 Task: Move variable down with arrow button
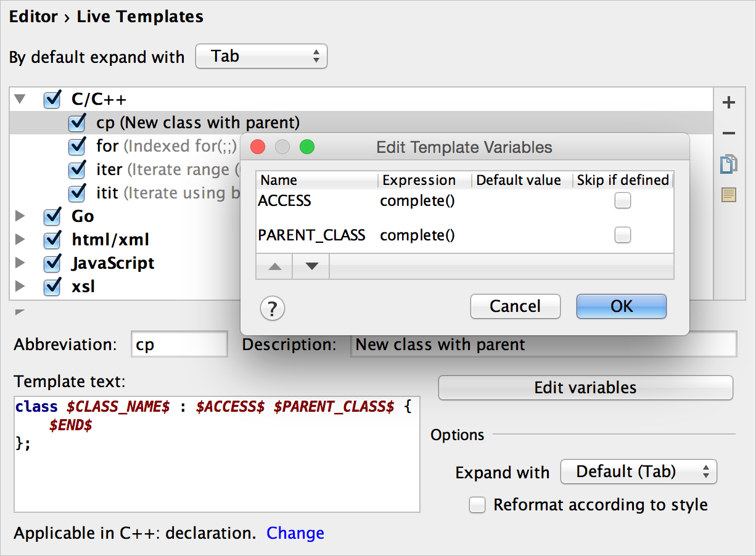311,266
